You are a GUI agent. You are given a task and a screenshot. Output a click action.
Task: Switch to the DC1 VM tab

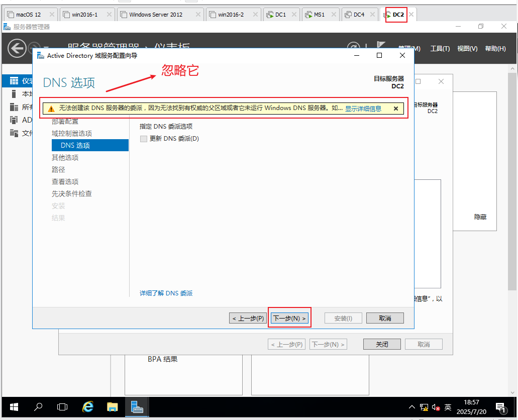tap(280, 15)
